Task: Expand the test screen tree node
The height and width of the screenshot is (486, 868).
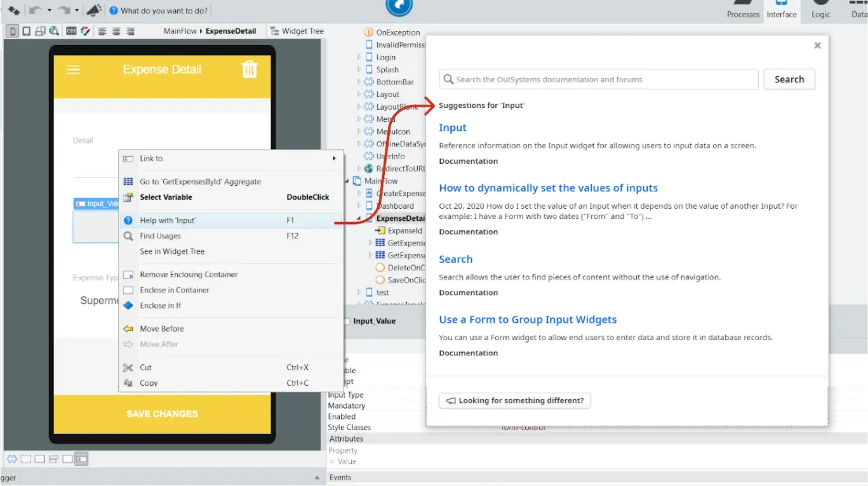Action: click(x=359, y=292)
